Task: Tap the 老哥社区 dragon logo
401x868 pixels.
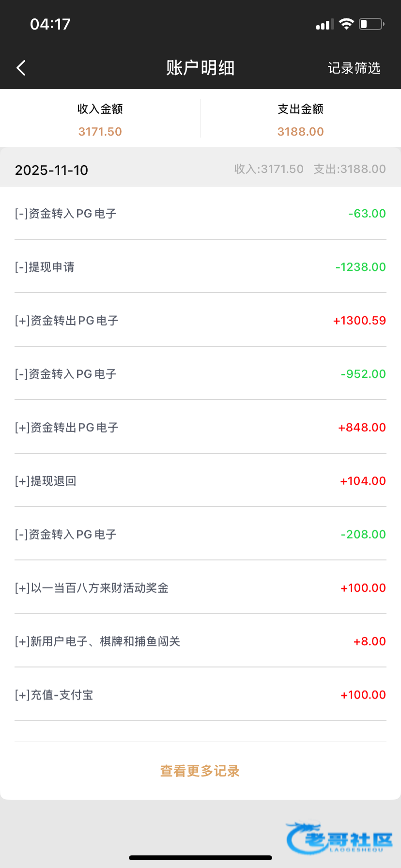Action: 339,837
